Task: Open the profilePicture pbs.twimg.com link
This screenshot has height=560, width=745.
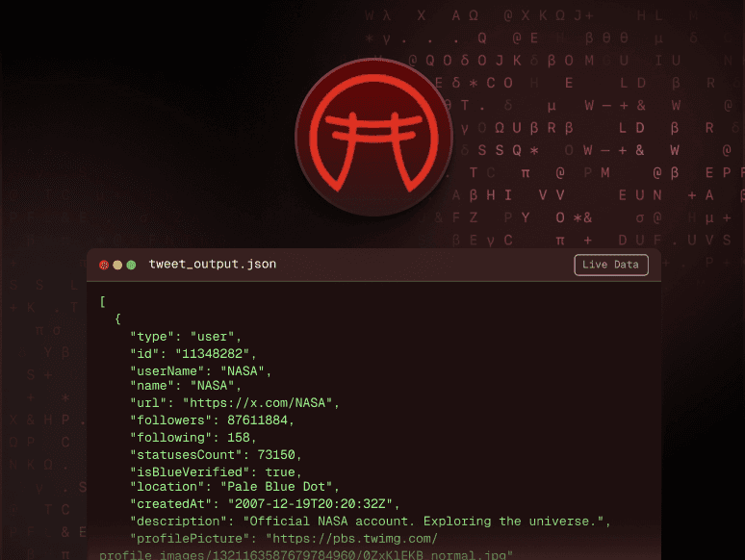Action: (x=306, y=547)
